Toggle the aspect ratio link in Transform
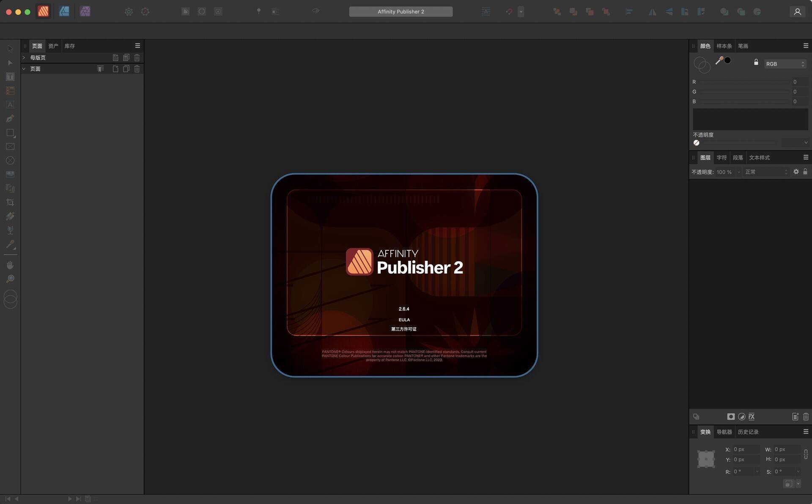Image resolution: width=812 pixels, height=504 pixels. tap(806, 455)
